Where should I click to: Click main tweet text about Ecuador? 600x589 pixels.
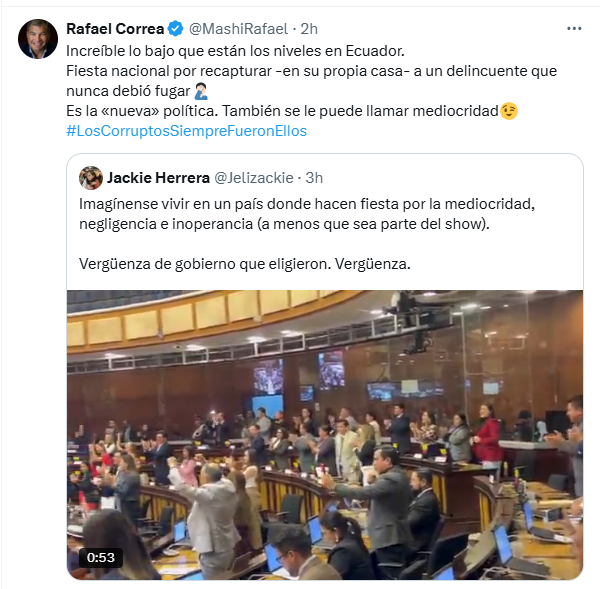click(235, 51)
